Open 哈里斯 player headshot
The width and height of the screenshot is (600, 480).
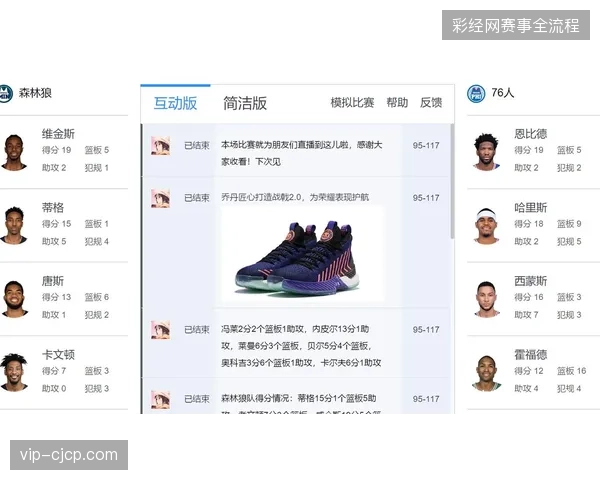pos(486,225)
